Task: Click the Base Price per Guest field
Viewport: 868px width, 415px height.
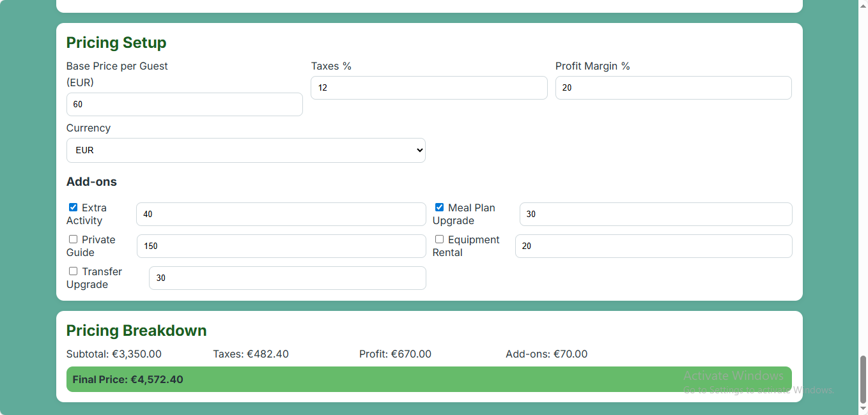Action: (x=184, y=105)
